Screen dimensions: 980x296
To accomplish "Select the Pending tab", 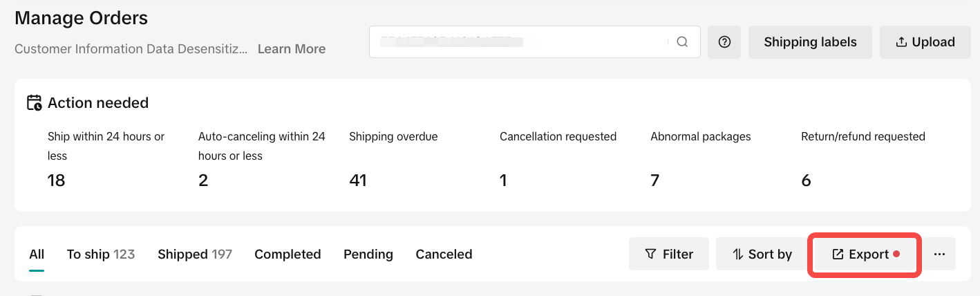I will 368,255.
